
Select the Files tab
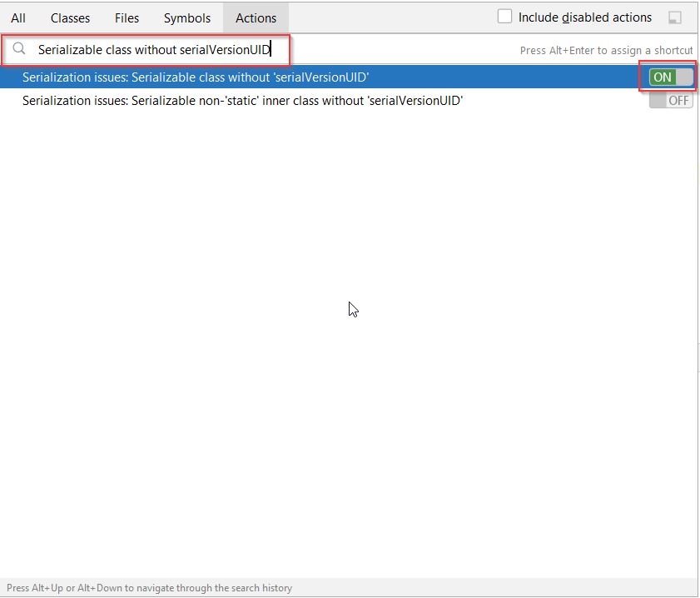tap(127, 17)
